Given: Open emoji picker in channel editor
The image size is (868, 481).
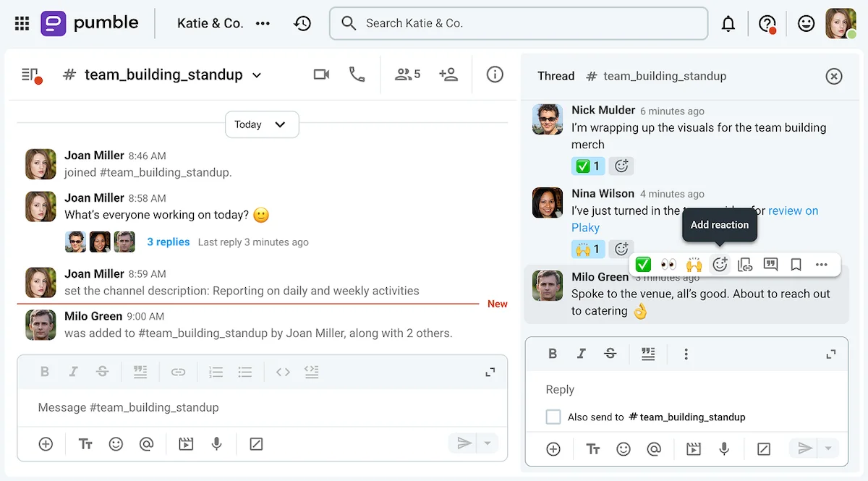Looking at the screenshot, I should (x=116, y=444).
